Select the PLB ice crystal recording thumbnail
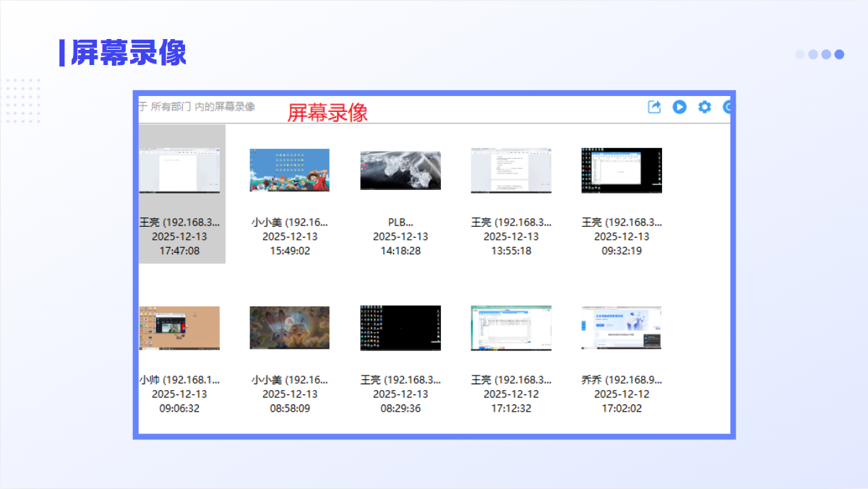Viewport: 868px width, 489px height. (x=400, y=170)
